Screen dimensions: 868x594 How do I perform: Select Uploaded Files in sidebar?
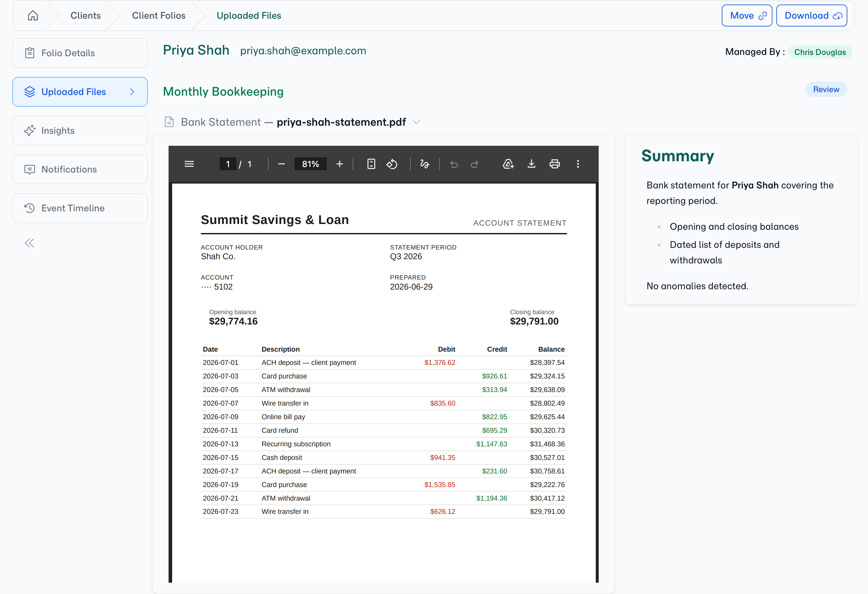(80, 91)
